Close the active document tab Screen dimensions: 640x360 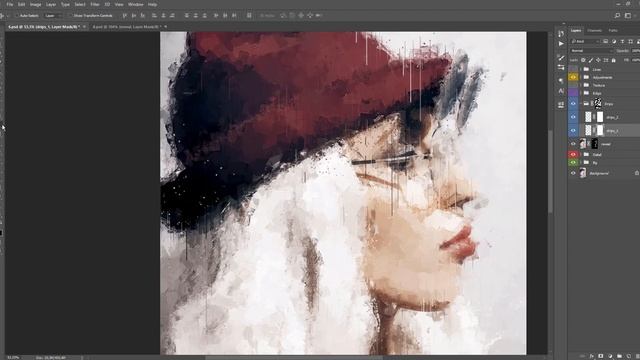pos(84,27)
